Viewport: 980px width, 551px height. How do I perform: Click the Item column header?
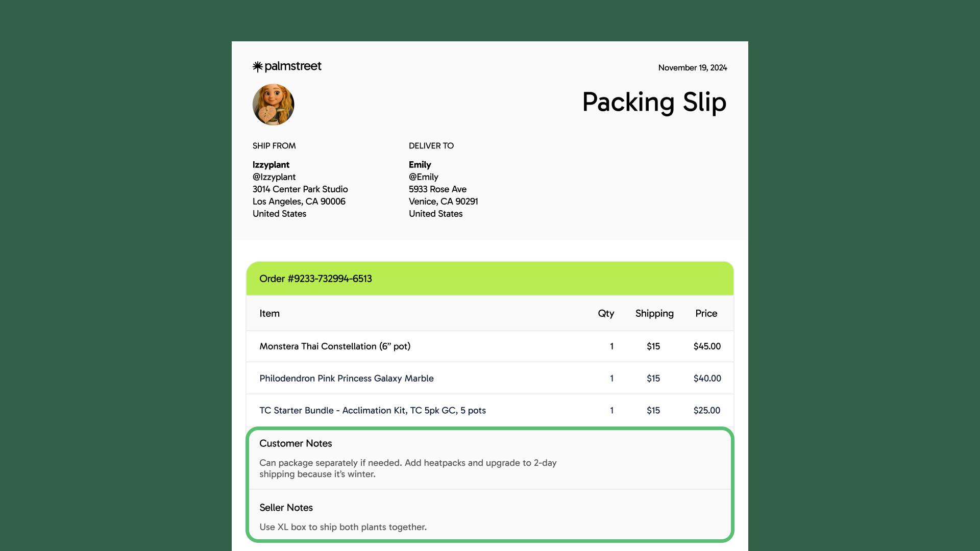(269, 314)
